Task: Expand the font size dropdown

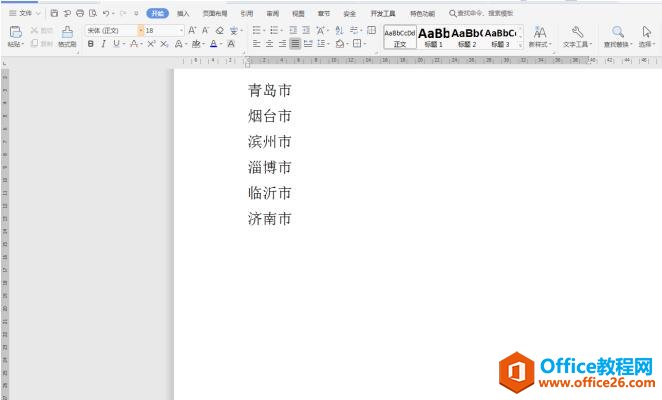Action: pyautogui.click(x=181, y=31)
